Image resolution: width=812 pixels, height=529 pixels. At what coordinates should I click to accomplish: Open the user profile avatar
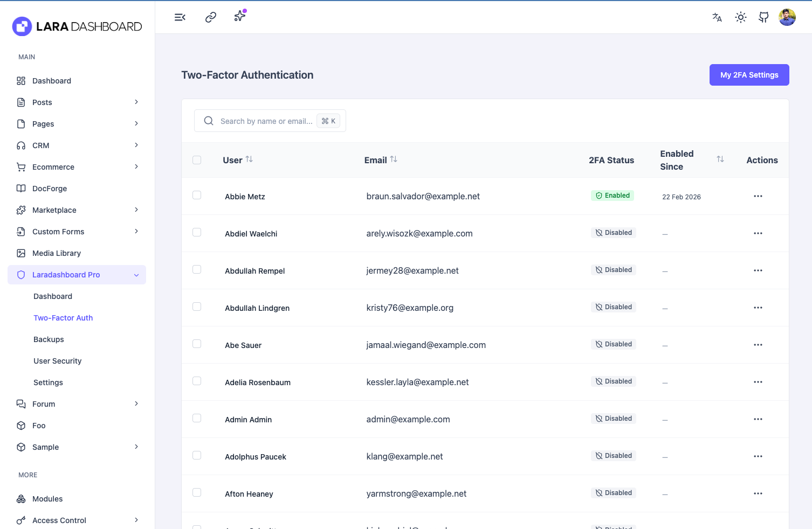pyautogui.click(x=787, y=17)
